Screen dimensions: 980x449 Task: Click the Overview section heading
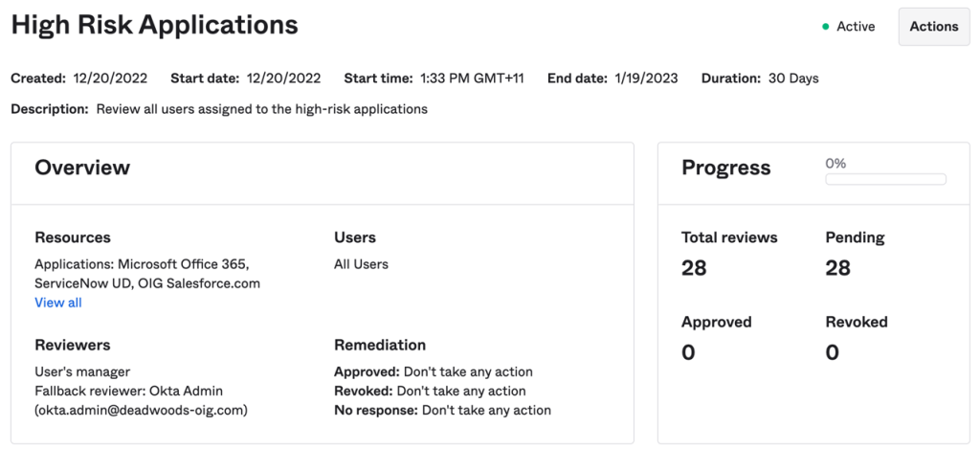(82, 168)
